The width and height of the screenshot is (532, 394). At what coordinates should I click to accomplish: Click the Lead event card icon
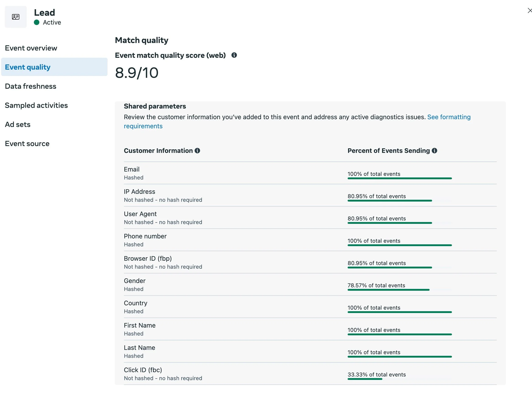point(16,17)
